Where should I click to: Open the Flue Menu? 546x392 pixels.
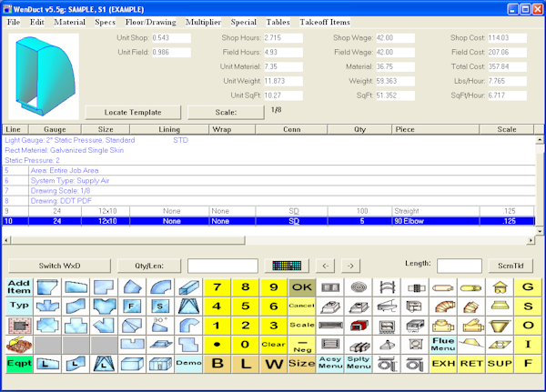click(x=443, y=345)
